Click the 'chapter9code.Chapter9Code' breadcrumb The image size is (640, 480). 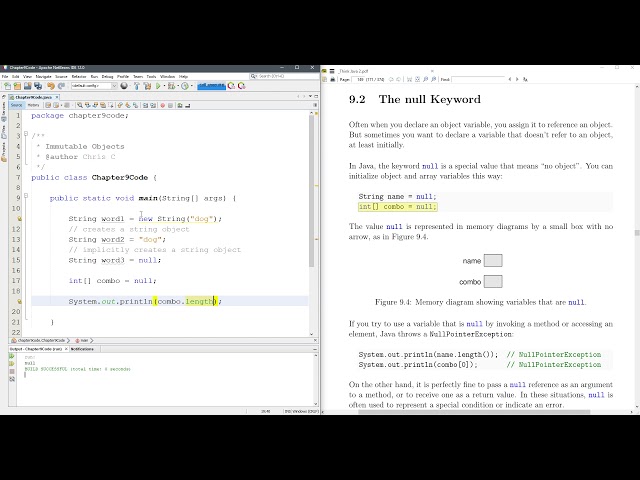(38, 340)
